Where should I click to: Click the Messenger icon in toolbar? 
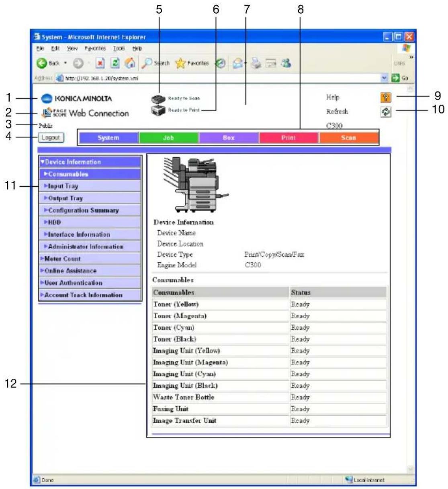coord(286,63)
